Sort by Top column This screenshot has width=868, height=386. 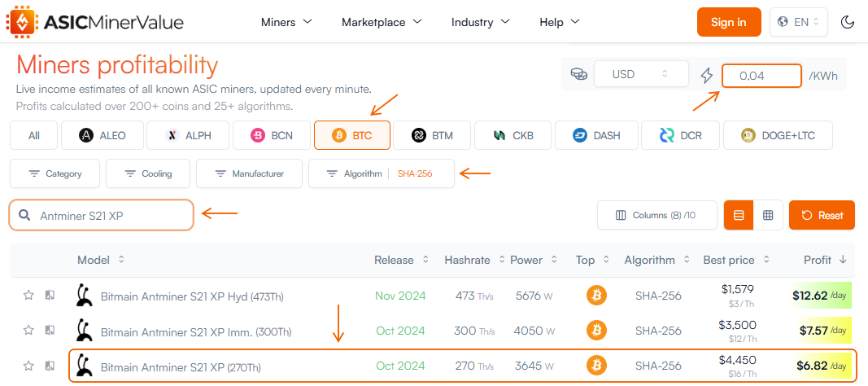point(591,260)
